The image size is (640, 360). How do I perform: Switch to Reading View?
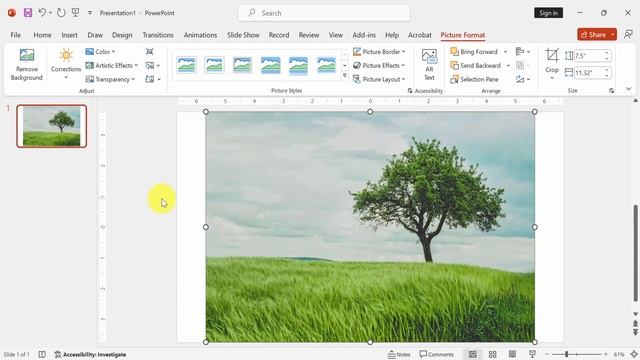pos(512,354)
